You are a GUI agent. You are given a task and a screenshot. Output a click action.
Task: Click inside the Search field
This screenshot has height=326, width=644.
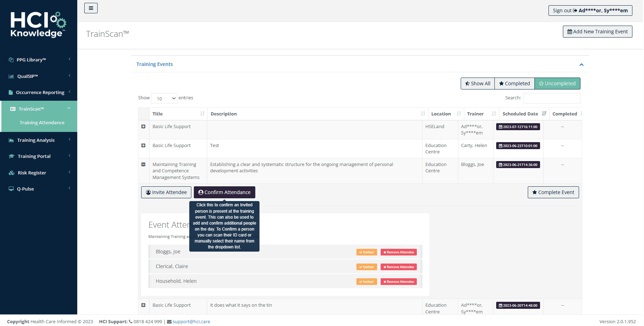tap(551, 98)
